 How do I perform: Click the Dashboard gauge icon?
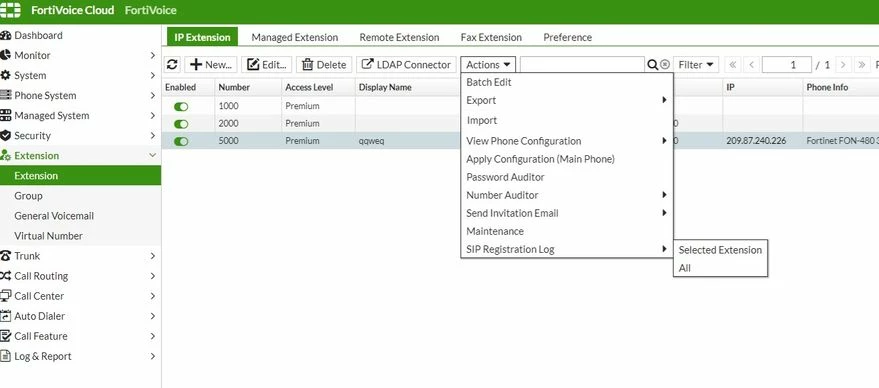tap(6, 35)
